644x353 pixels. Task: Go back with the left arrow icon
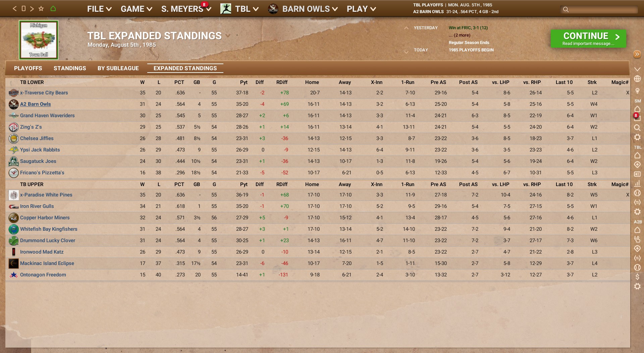coord(14,9)
